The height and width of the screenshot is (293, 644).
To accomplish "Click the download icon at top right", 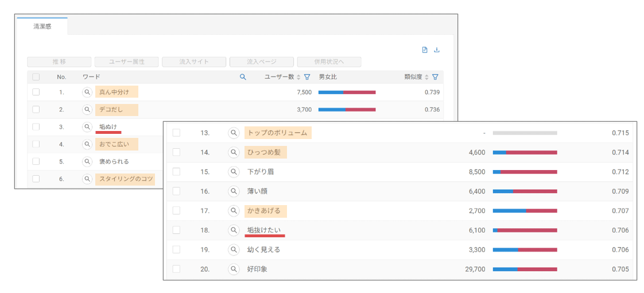I will (x=437, y=50).
